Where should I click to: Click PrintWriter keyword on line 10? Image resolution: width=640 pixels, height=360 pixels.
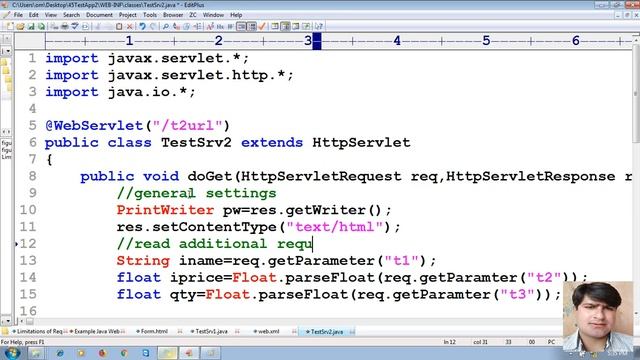165,210
